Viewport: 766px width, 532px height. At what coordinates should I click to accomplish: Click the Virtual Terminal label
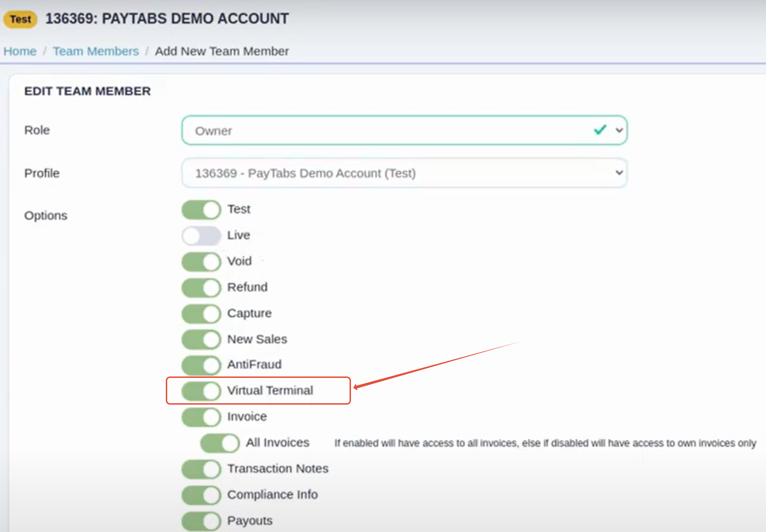tap(270, 391)
